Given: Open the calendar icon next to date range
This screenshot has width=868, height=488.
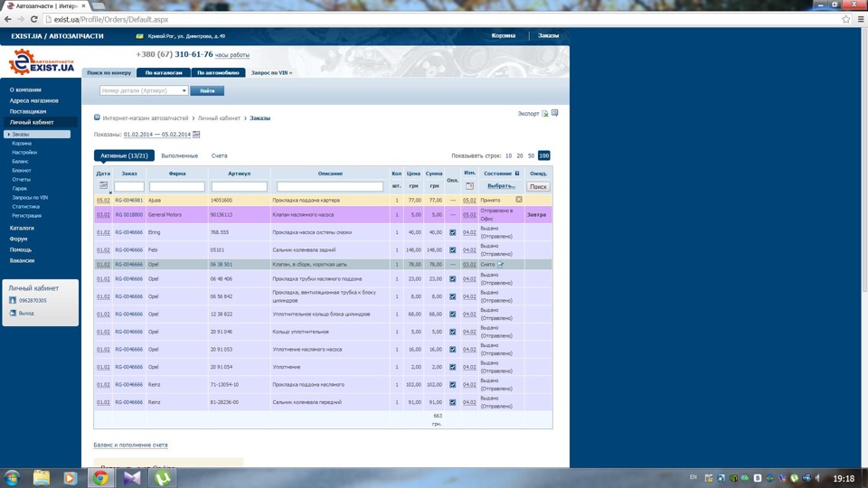Looking at the screenshot, I should click(x=196, y=135).
